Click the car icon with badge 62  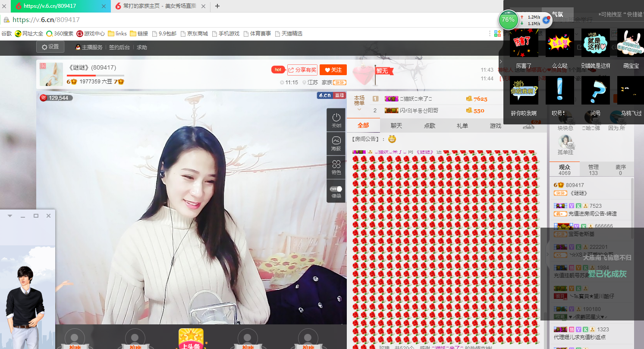[x=529, y=126]
